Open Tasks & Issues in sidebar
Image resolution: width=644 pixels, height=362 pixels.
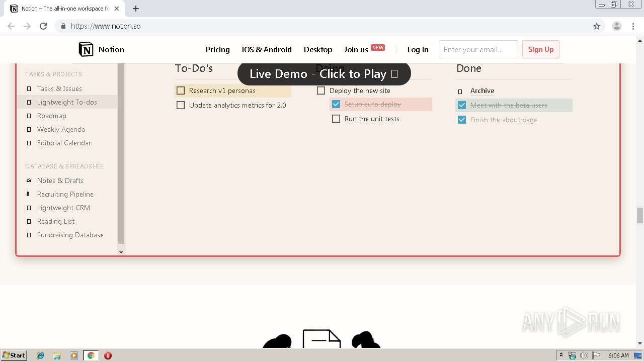(59, 89)
